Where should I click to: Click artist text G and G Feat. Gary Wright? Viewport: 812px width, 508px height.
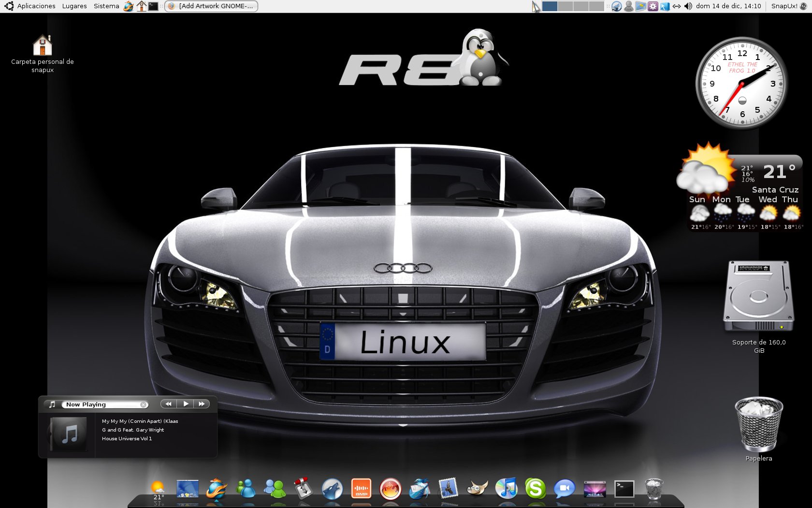point(133,430)
